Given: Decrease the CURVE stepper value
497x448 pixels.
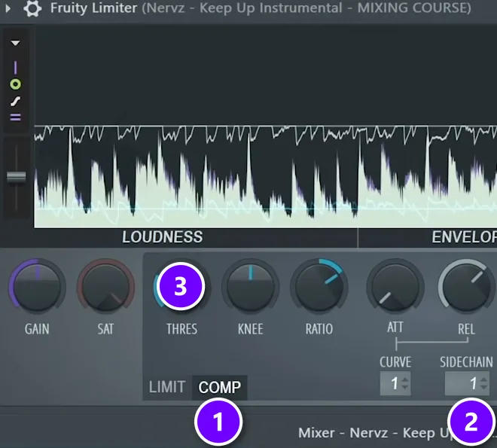Looking at the screenshot, I should pyautogui.click(x=405, y=387).
